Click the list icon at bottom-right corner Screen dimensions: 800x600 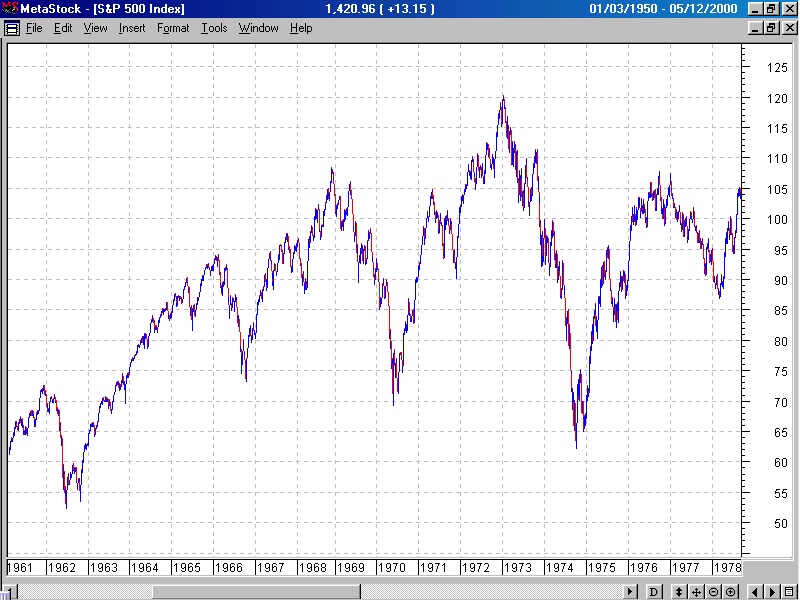(790, 592)
